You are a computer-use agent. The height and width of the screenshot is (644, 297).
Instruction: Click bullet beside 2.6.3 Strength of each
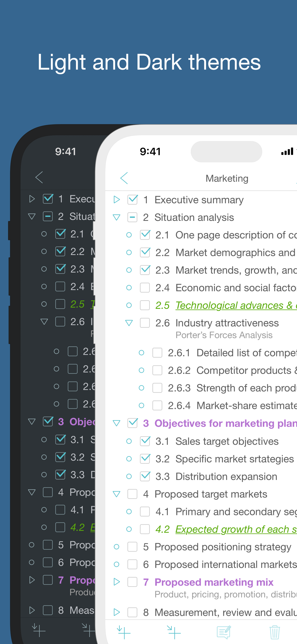(142, 388)
